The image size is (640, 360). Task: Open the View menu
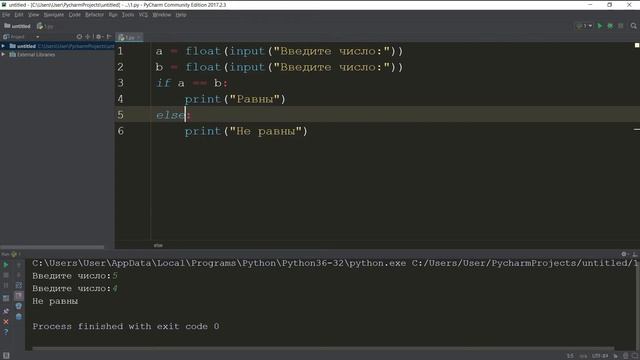point(33,15)
